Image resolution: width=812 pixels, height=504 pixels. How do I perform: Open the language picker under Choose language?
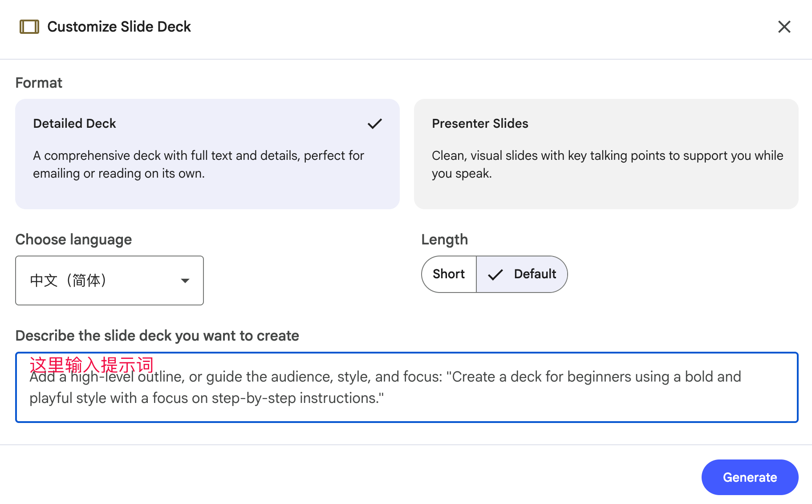(x=109, y=280)
